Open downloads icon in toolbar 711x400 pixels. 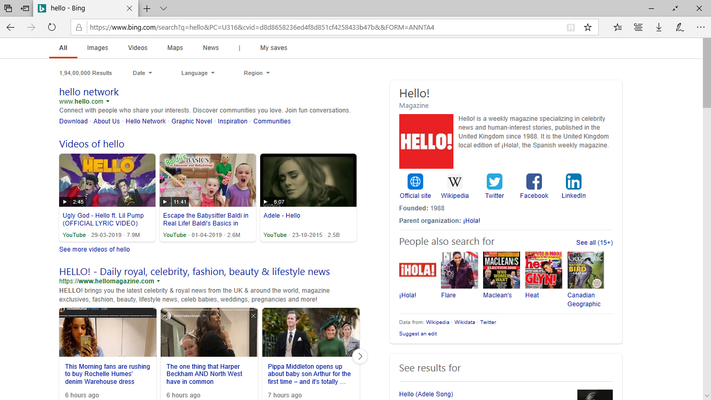pyautogui.click(x=658, y=27)
